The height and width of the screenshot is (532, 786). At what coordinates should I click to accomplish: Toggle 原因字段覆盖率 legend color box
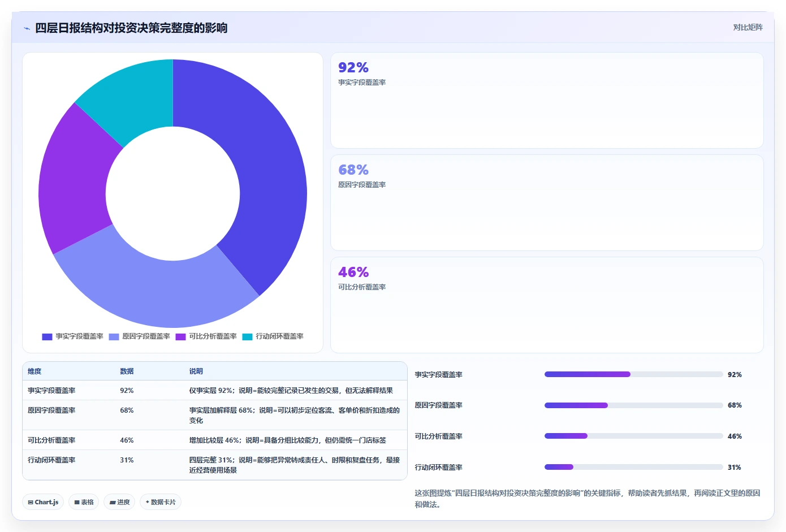[114, 336]
